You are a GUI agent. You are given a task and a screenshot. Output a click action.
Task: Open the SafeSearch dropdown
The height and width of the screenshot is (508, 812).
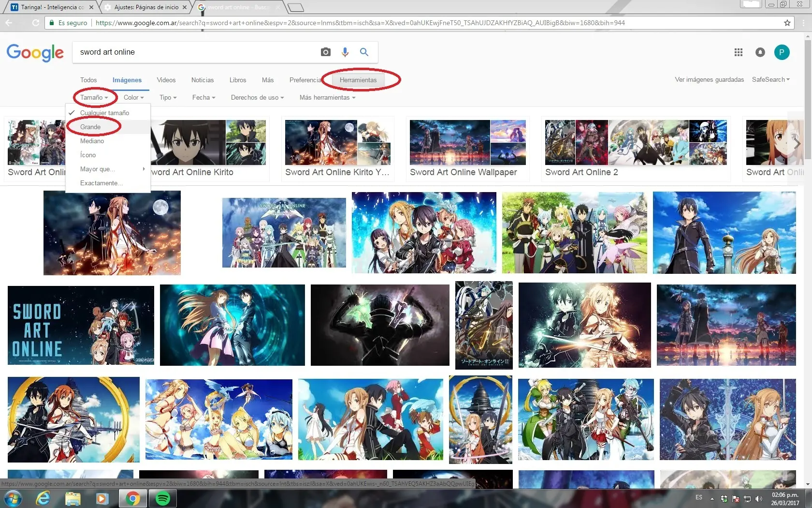770,79
